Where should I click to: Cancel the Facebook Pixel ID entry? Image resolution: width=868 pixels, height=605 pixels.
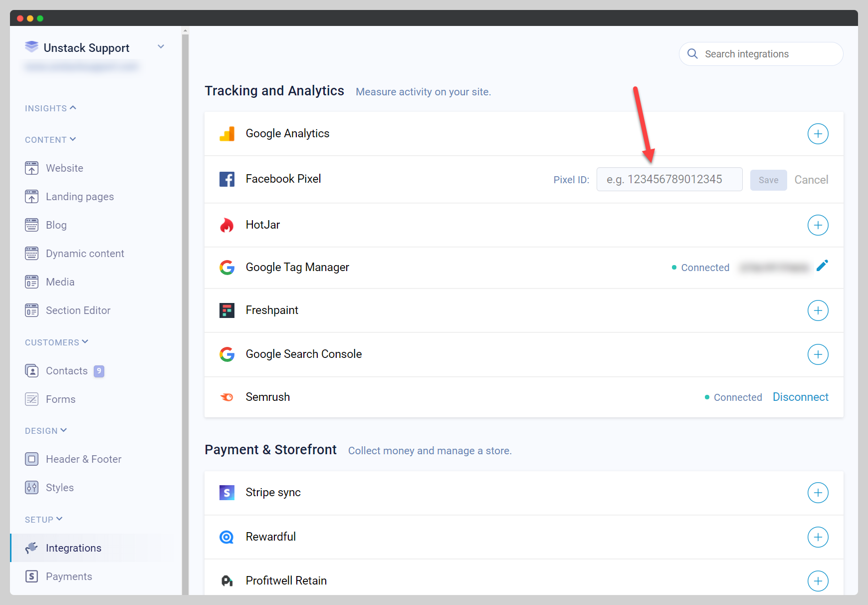(811, 180)
